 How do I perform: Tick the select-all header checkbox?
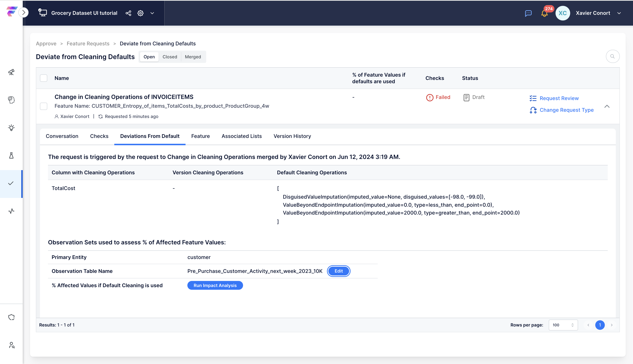(44, 78)
